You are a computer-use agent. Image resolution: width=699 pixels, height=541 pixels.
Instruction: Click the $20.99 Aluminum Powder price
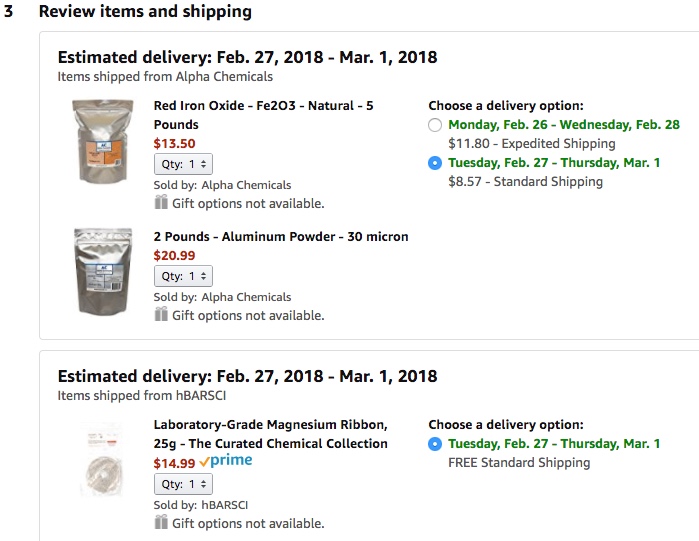pos(174,256)
